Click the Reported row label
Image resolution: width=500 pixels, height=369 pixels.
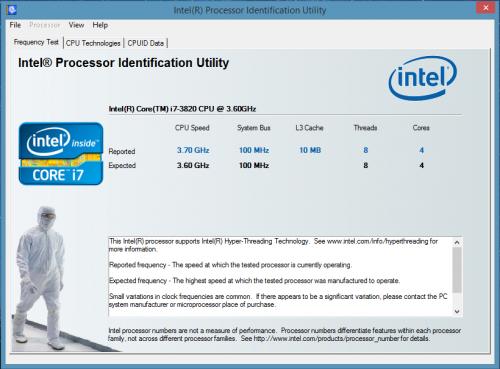coord(122,151)
